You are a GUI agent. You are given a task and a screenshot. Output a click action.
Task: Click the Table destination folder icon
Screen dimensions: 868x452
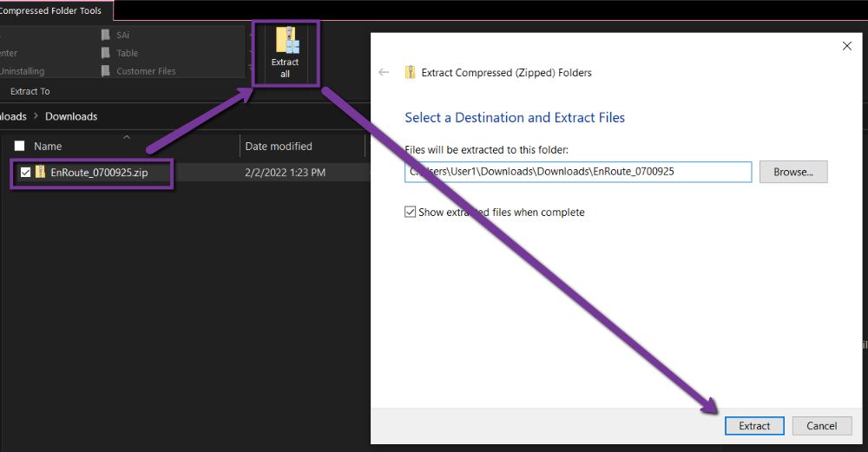click(105, 53)
